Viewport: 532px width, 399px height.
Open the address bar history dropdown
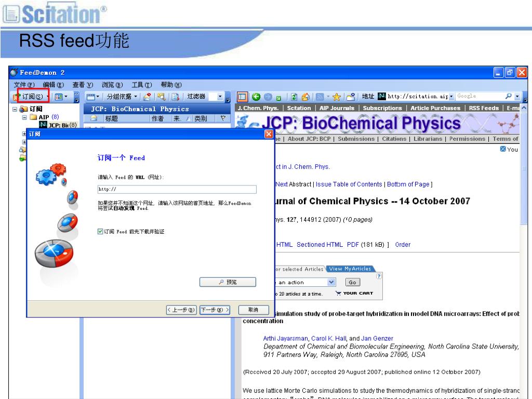451,97
